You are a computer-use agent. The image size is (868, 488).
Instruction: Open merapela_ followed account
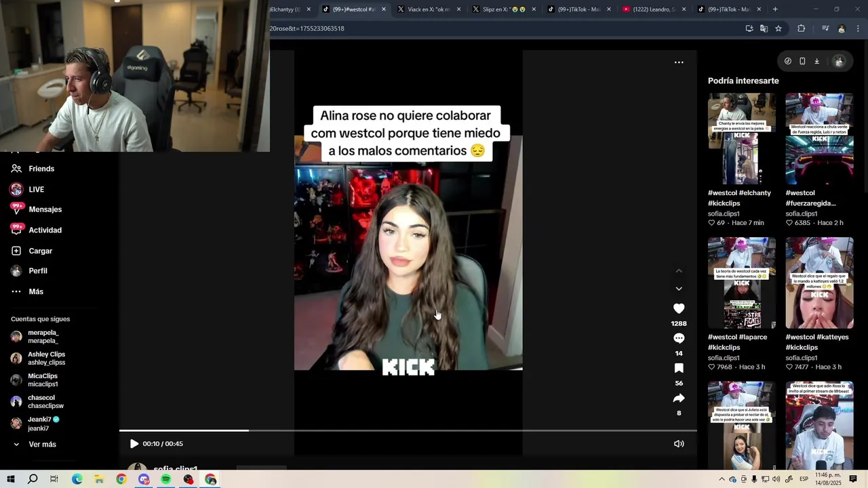click(42, 337)
